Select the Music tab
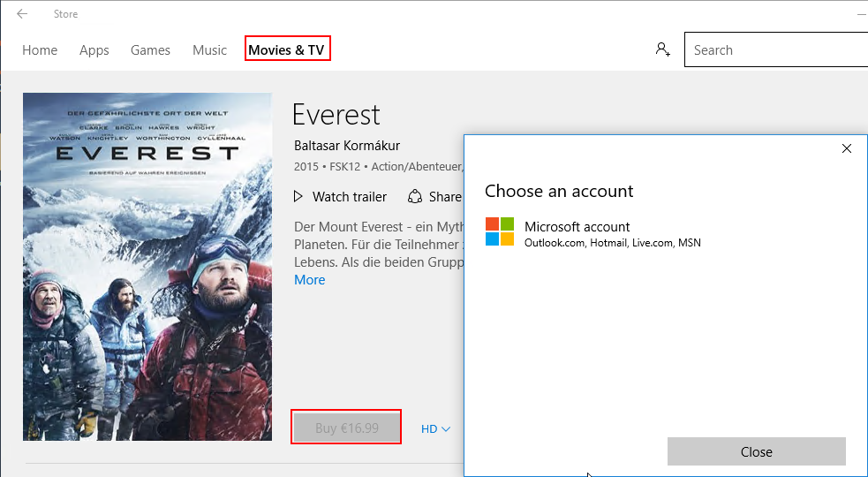Screen dimensions: 868x477 (x=210, y=49)
